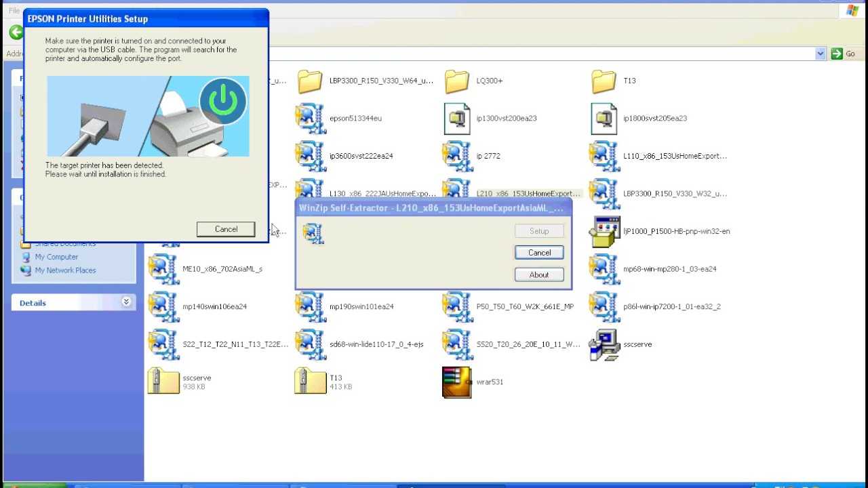Image resolution: width=868 pixels, height=488 pixels.
Task: Cancel the EPSON Printer Utilities Setup
Action: (226, 229)
